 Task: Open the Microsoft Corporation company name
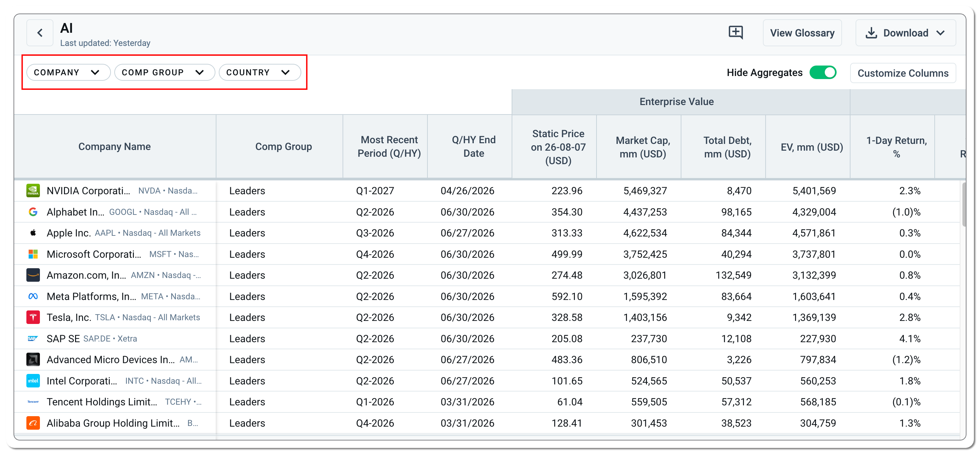click(x=94, y=254)
